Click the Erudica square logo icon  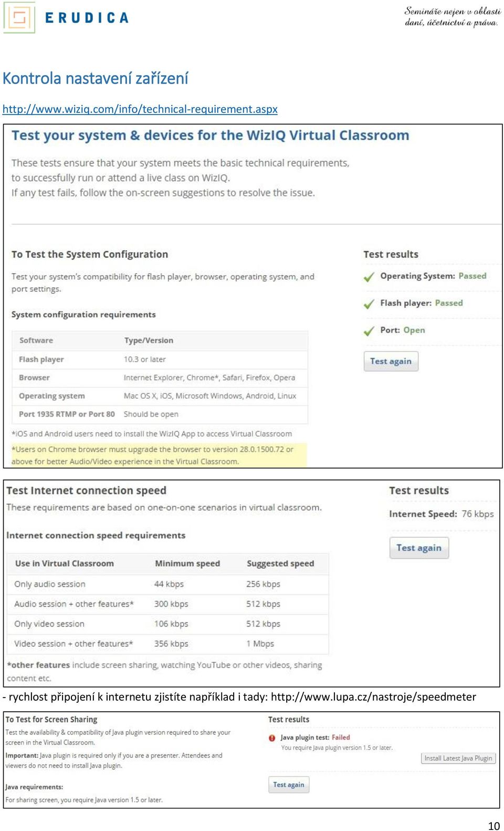[19, 17]
